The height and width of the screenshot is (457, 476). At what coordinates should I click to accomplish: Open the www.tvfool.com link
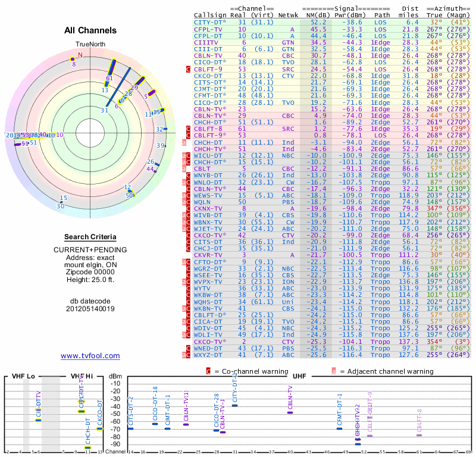tap(90, 356)
